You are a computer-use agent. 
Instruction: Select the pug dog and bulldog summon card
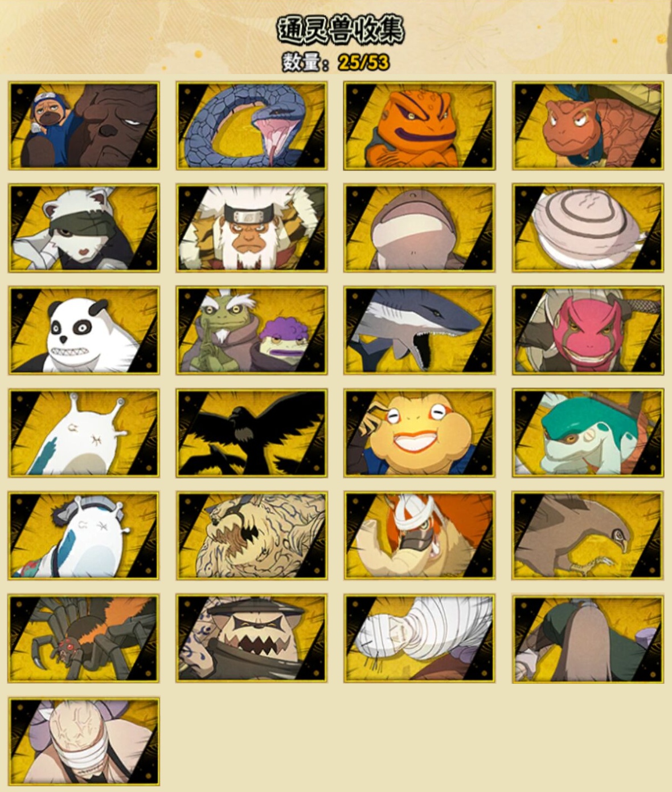point(84,125)
